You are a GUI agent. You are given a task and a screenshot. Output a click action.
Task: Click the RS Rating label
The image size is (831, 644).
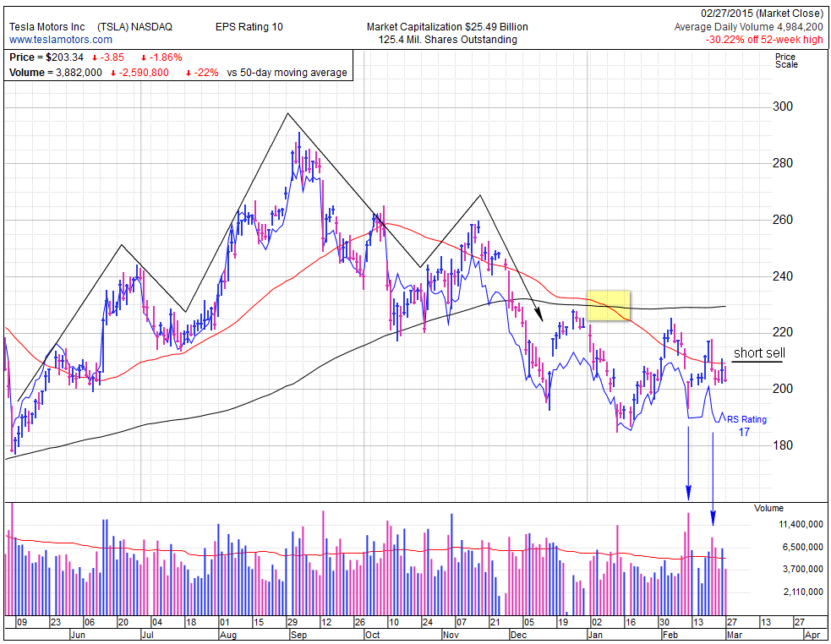point(746,420)
